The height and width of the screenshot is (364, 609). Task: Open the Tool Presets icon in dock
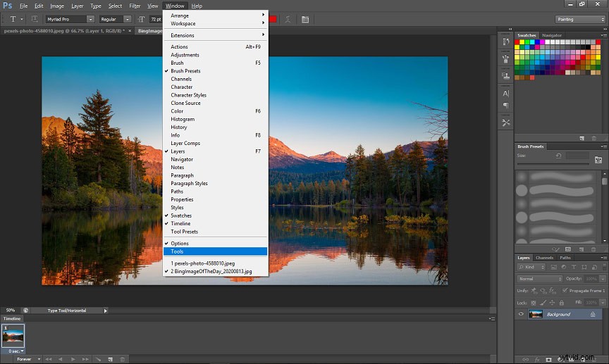pos(505,123)
